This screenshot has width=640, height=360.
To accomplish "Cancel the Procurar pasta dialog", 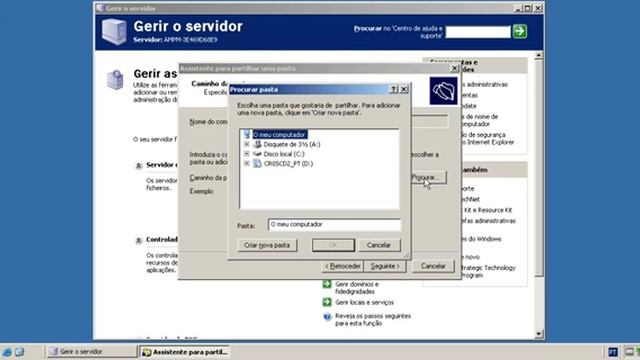I will (x=379, y=245).
